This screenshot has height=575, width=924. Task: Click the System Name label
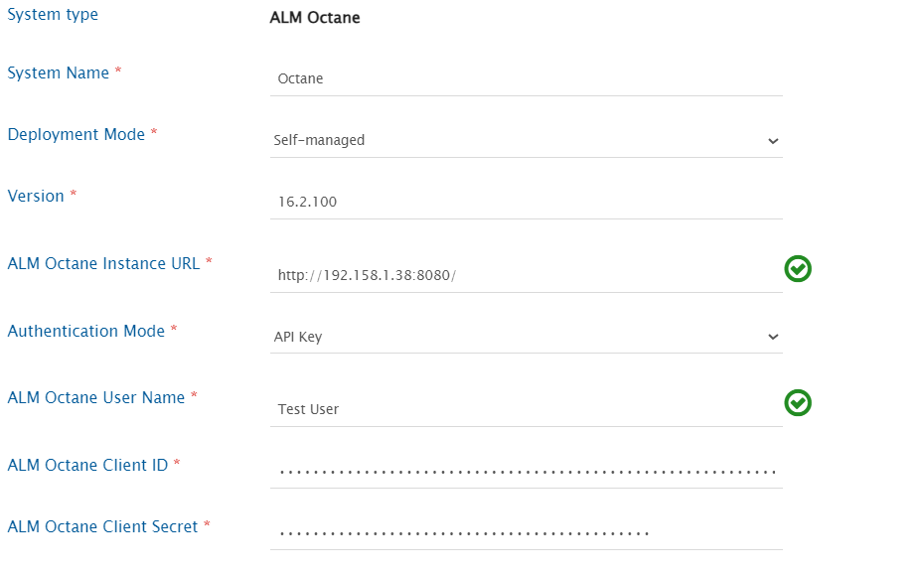coord(59,72)
